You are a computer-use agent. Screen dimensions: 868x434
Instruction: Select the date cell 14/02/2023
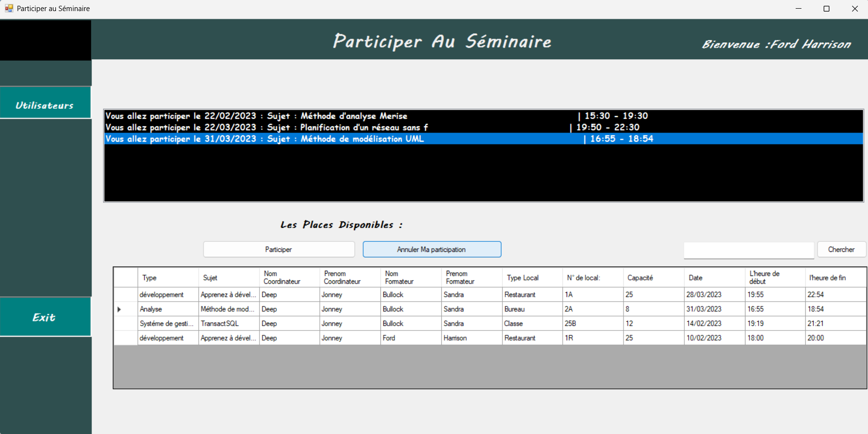coord(715,324)
